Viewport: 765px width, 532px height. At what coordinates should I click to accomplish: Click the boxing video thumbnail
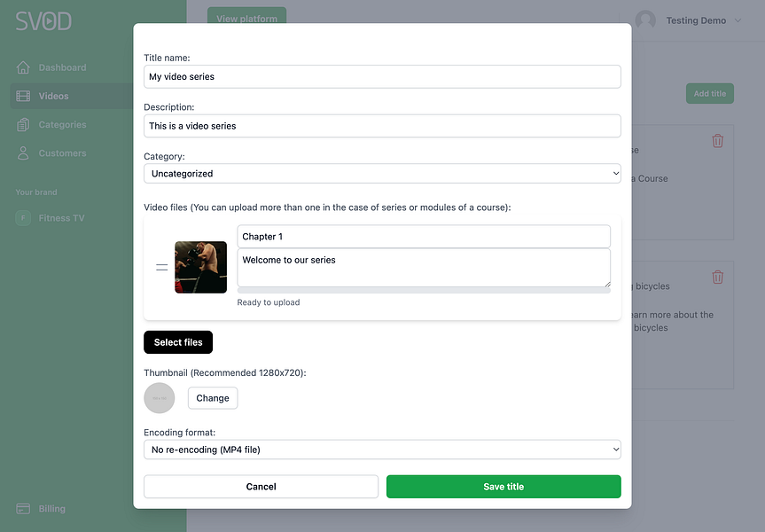point(200,268)
